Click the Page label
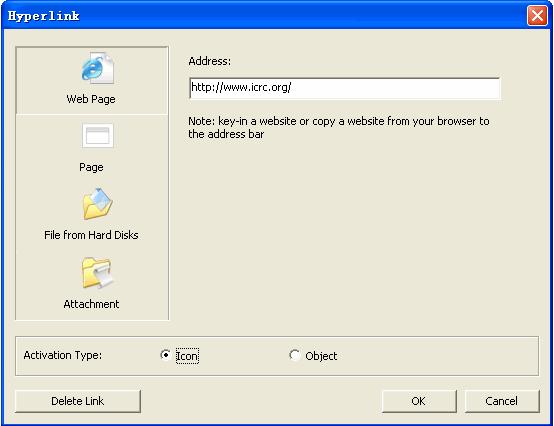The image size is (554, 426). pos(91,167)
